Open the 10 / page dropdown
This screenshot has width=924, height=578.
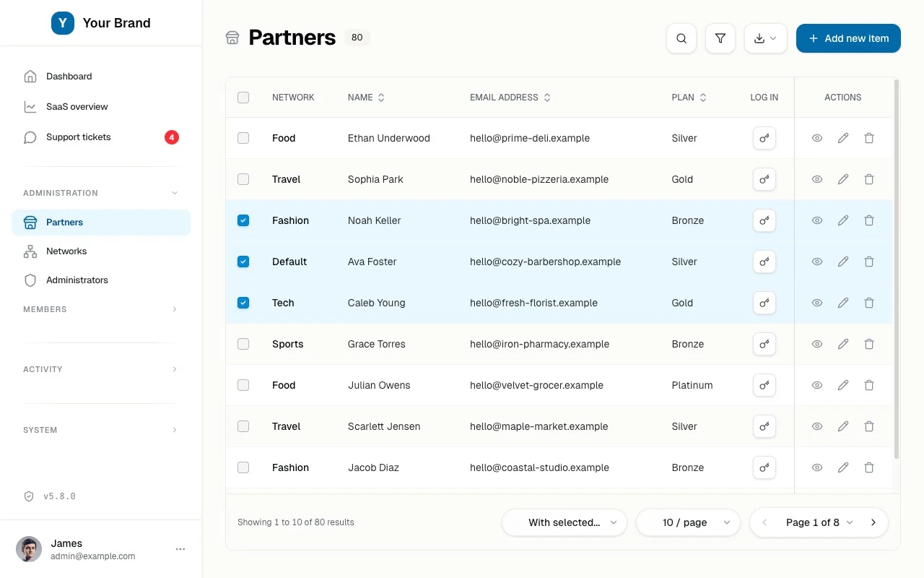tap(688, 522)
